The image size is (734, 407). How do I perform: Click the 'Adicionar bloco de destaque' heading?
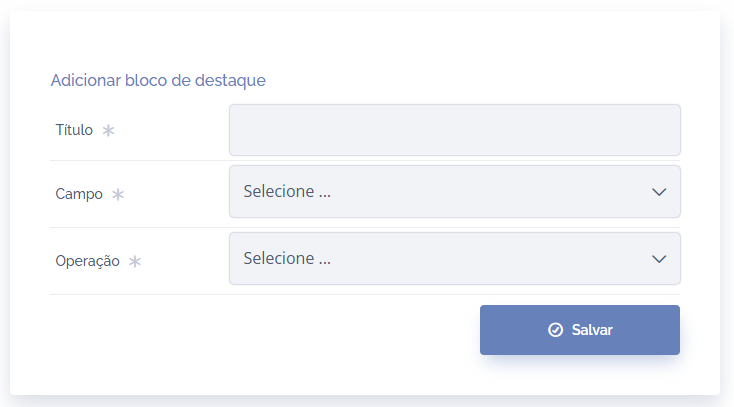click(158, 80)
